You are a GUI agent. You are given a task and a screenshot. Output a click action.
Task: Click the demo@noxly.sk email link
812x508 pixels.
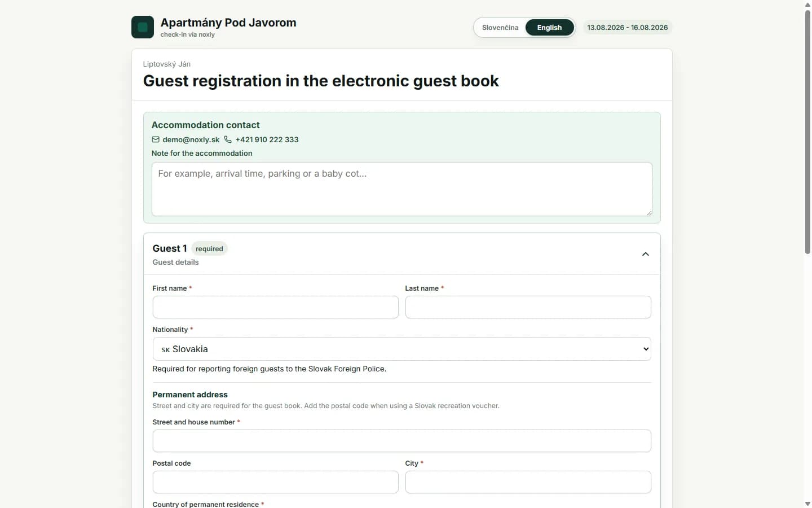click(x=191, y=139)
